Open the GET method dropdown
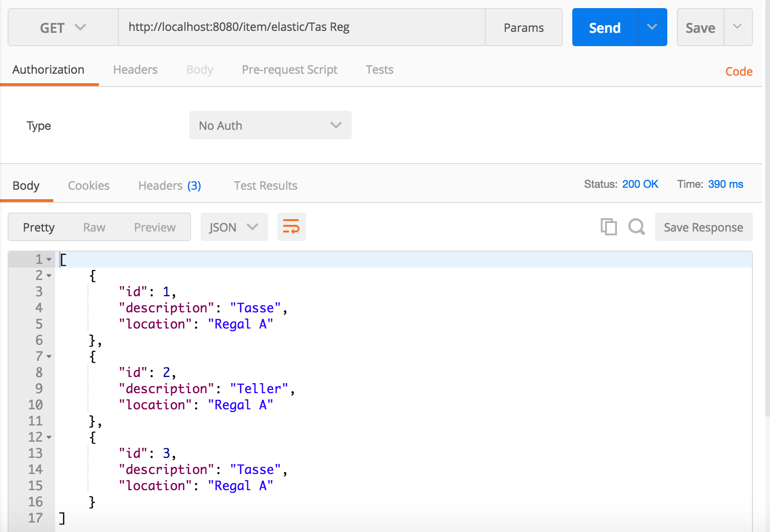The height and width of the screenshot is (532, 770). pos(63,28)
